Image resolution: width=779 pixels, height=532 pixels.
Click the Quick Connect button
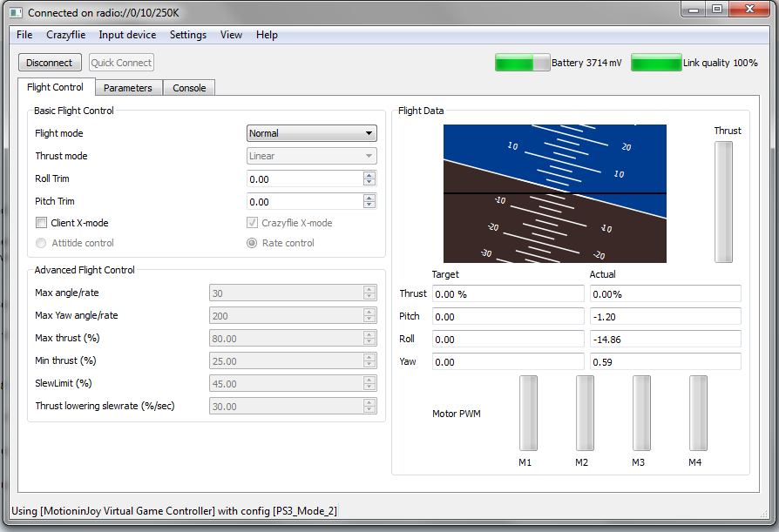pos(121,63)
